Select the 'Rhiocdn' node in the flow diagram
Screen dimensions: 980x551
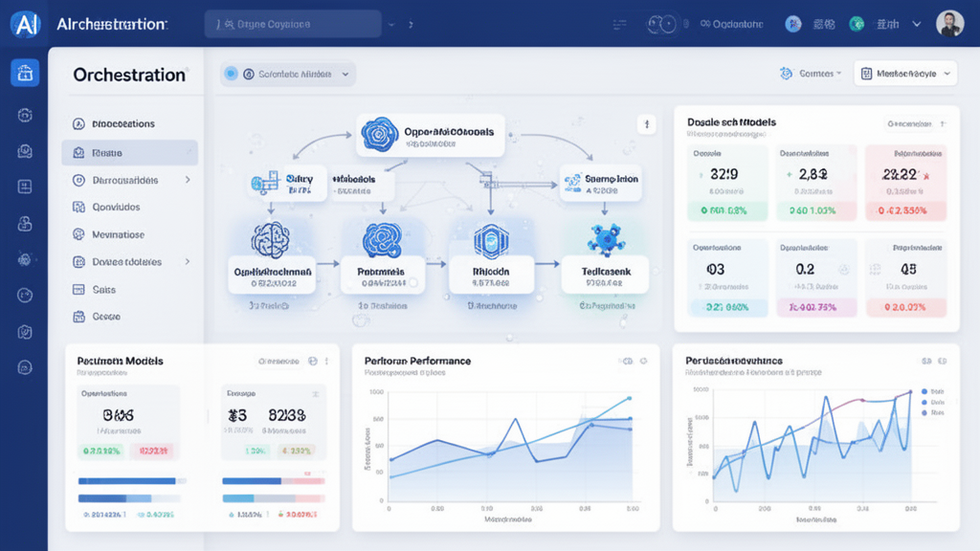point(491,275)
